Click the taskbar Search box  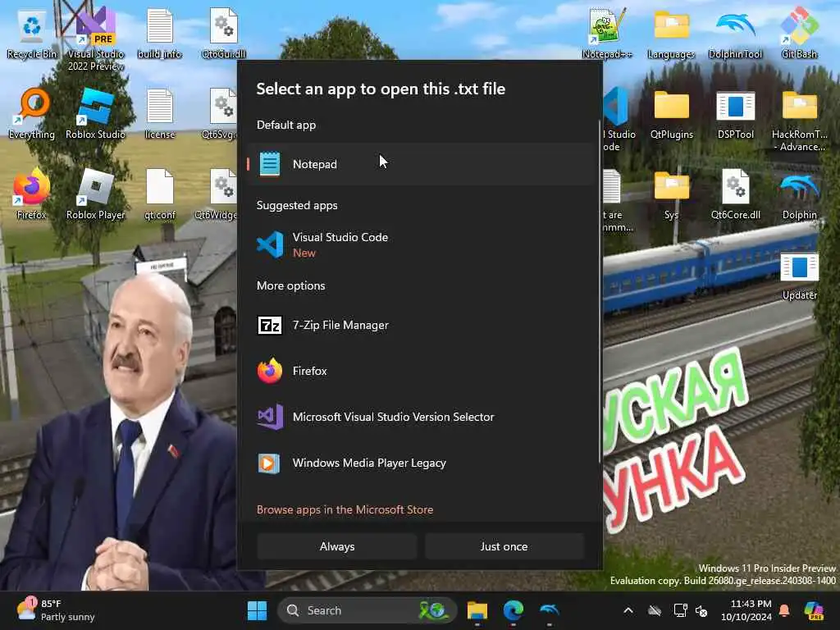pyautogui.click(x=367, y=610)
